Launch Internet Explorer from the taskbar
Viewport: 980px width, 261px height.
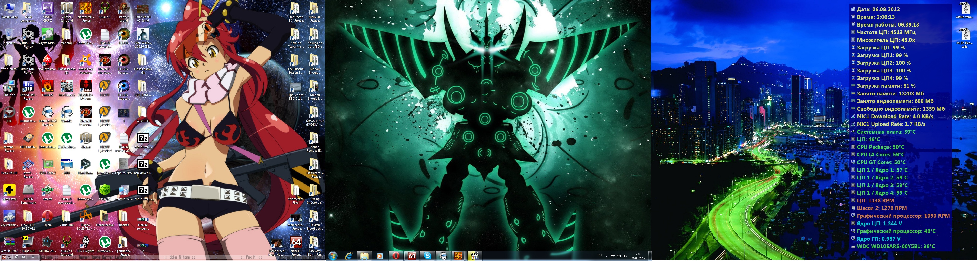click(x=348, y=256)
